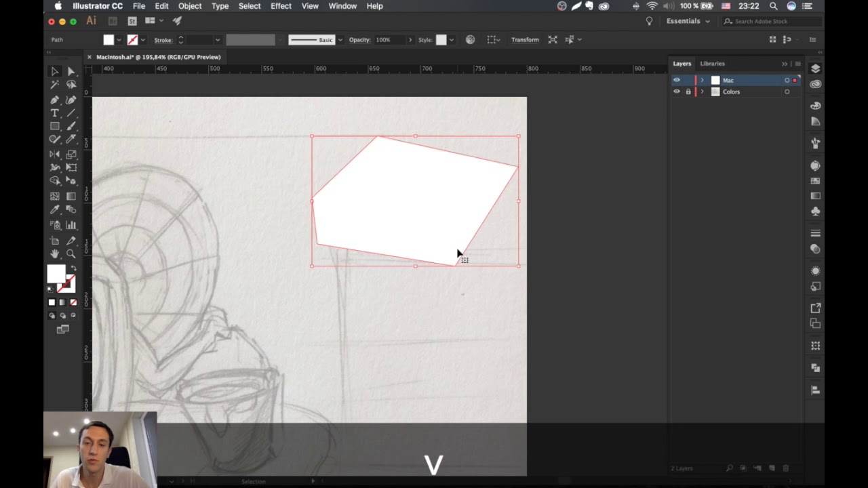
Task: Select the Free Transform tool
Action: (71, 167)
